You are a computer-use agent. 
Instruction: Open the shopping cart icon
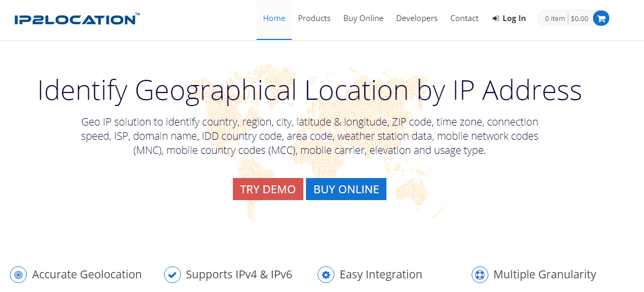pos(601,18)
